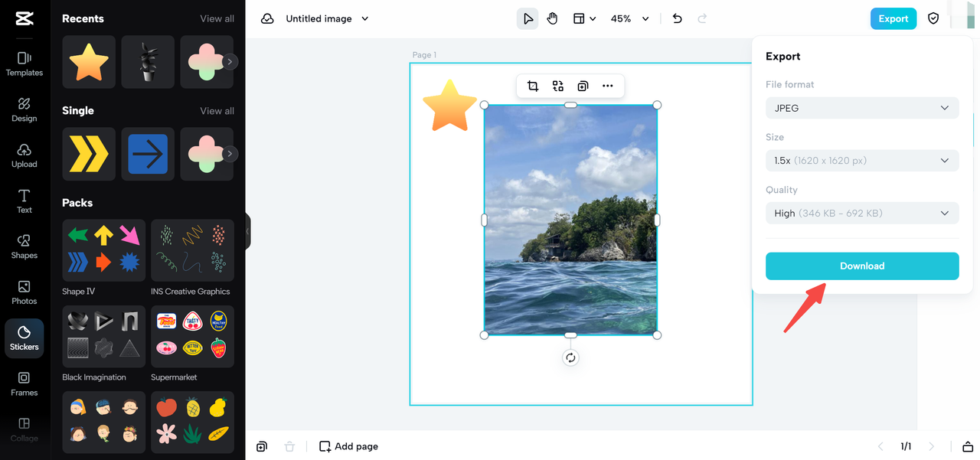The height and width of the screenshot is (460, 980).
Task: Select the star sticker on the canvas
Action: coord(449,105)
